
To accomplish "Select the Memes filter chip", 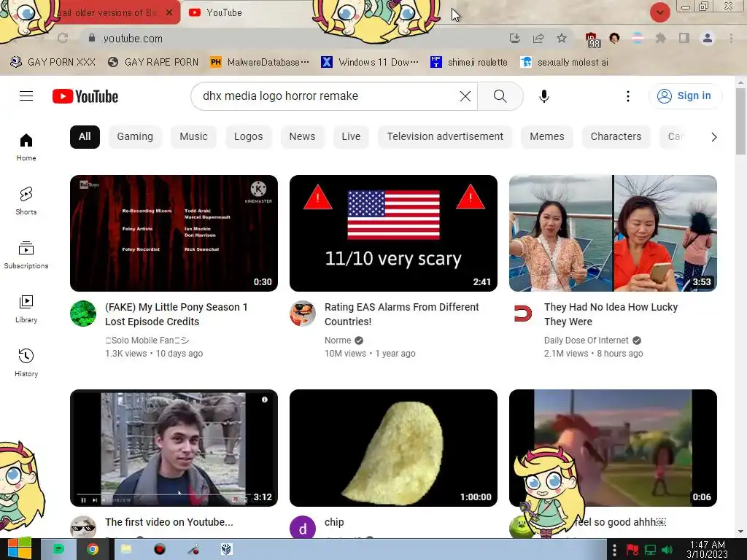I will click(x=547, y=136).
